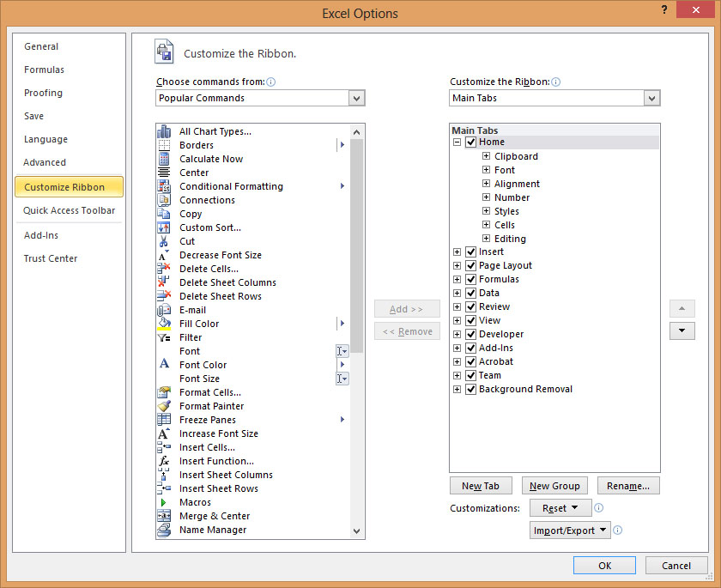The height and width of the screenshot is (588, 721).
Task: Toggle the Acrobat tab checkbox
Action: 470,361
